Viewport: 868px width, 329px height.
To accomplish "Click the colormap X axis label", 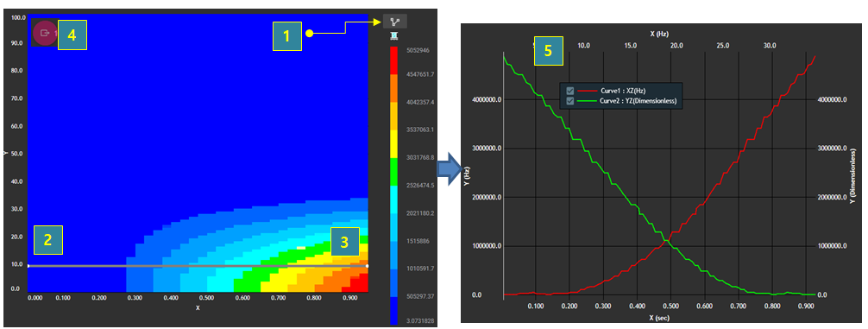I will coord(198,308).
